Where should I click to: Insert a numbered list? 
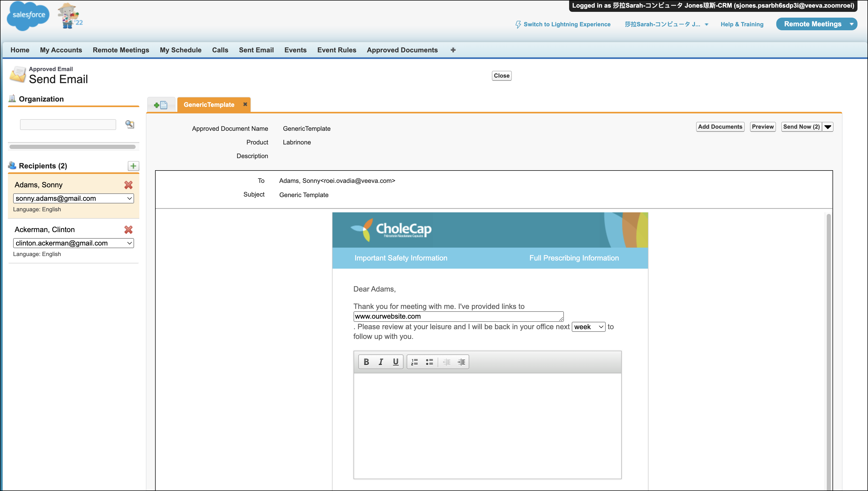415,362
